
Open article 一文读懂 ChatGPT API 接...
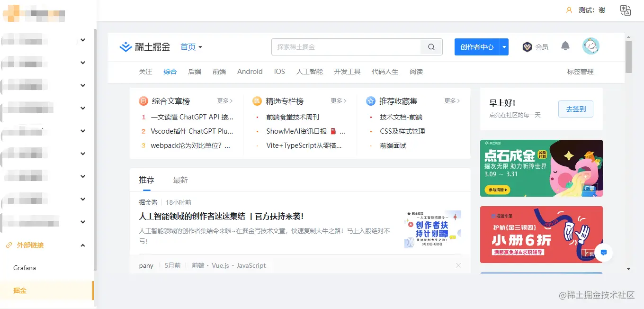click(192, 117)
